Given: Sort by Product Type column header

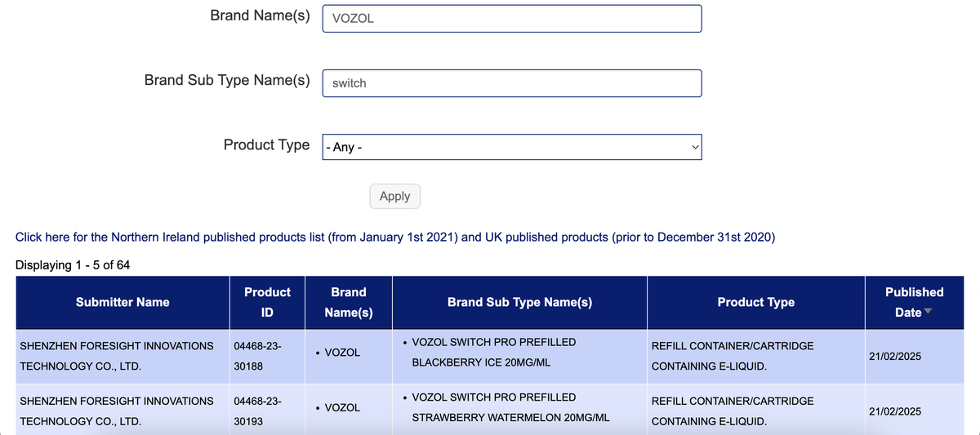Looking at the screenshot, I should (x=756, y=302).
